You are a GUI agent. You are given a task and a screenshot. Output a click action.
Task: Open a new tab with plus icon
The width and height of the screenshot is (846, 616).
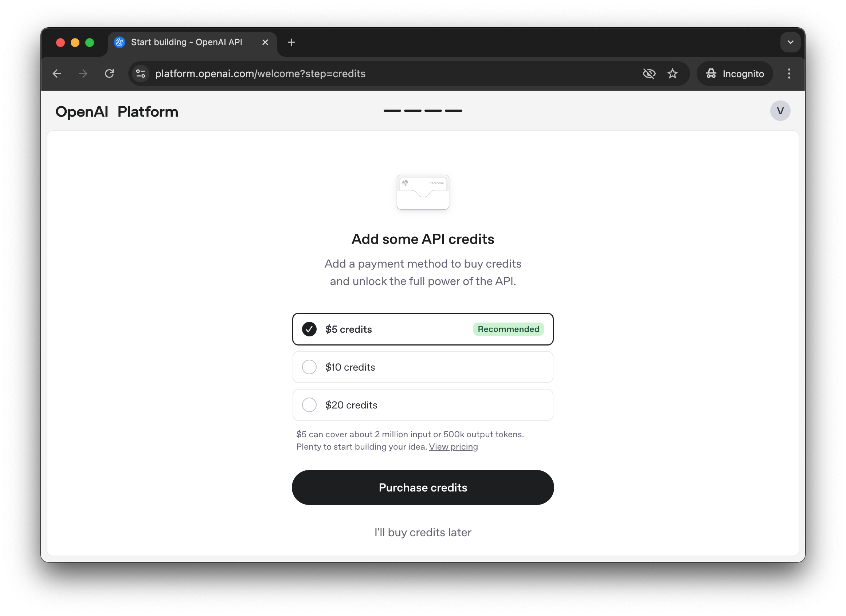(291, 42)
